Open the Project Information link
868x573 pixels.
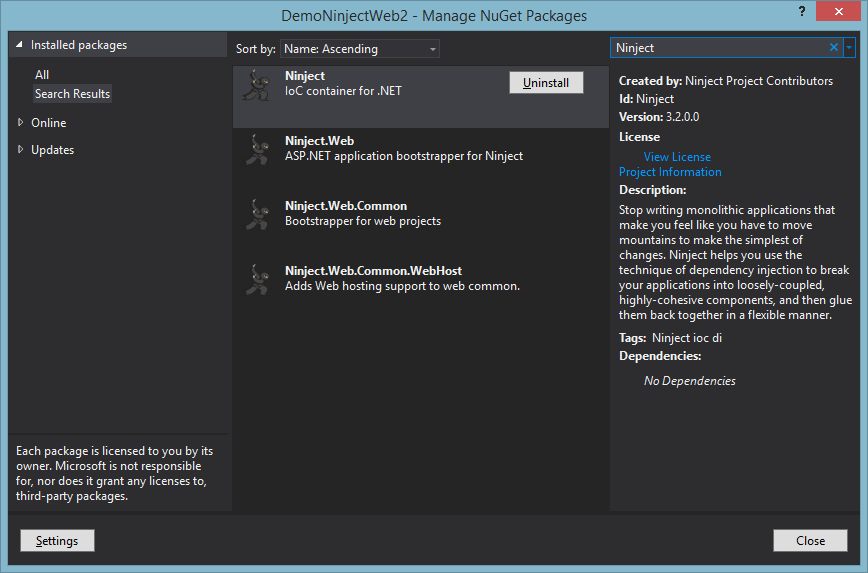click(x=670, y=172)
